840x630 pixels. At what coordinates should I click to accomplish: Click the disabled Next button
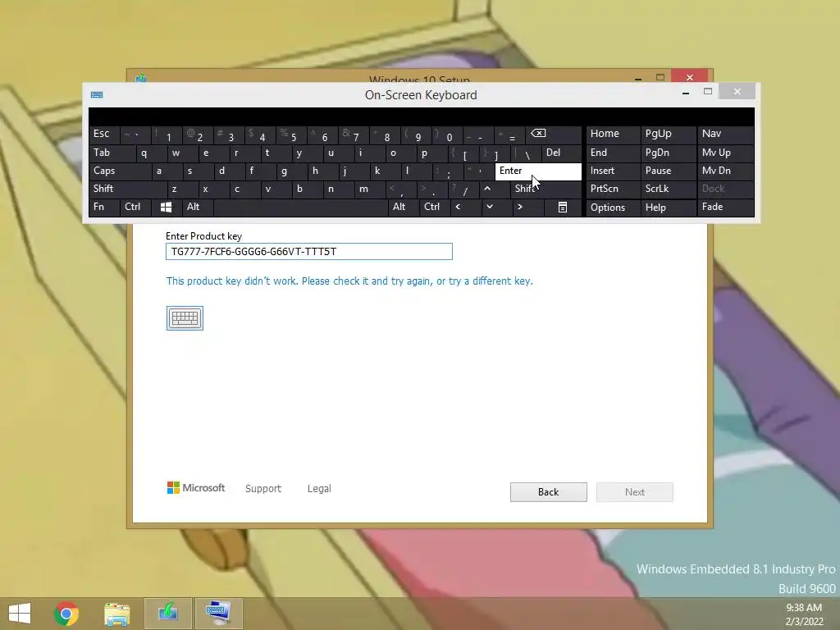click(x=635, y=492)
